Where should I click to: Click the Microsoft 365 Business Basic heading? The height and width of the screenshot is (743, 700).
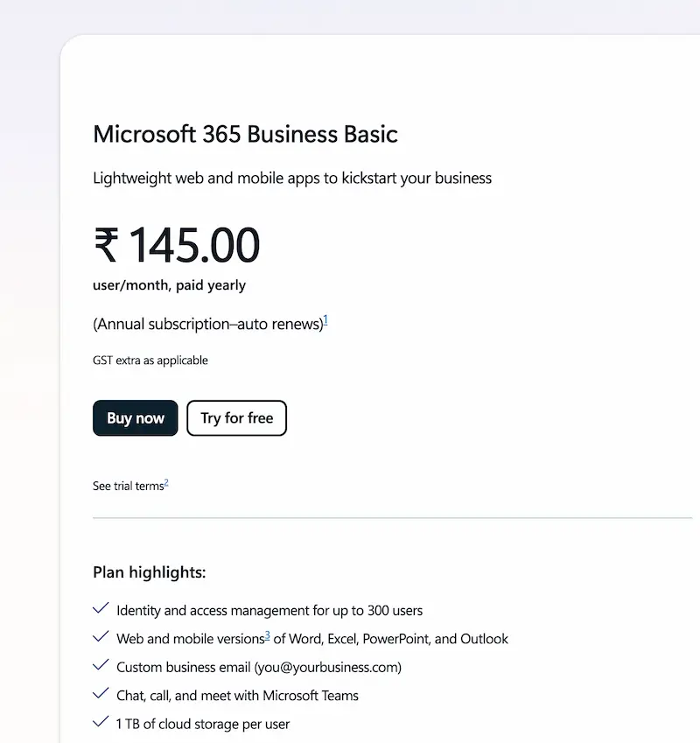245,135
